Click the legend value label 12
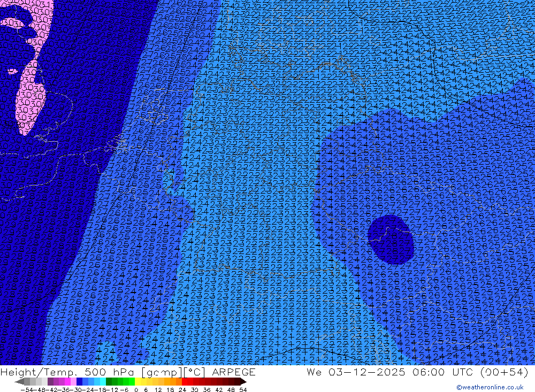Image resolution: width=535 pixels, height=392 pixels. [158, 390]
